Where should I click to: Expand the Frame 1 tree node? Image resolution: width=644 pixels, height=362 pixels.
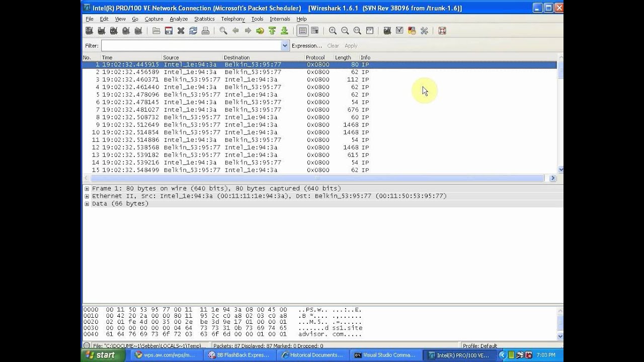(x=87, y=189)
